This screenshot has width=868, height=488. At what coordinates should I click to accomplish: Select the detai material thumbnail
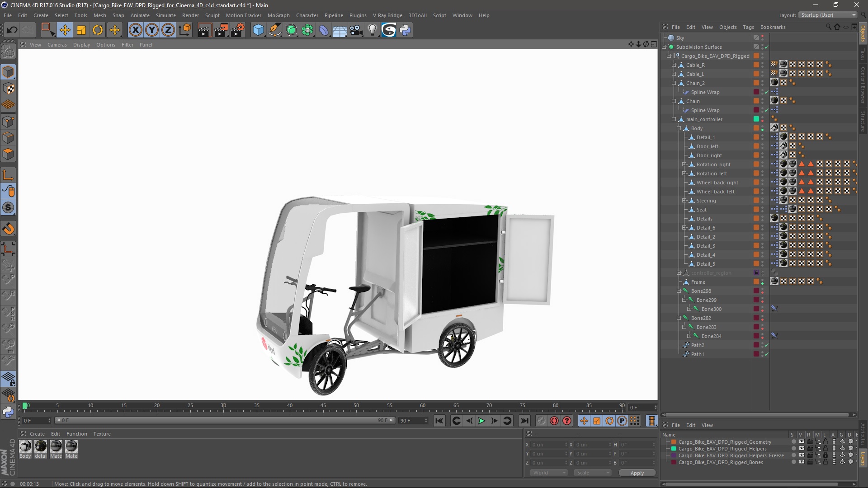[x=41, y=446]
